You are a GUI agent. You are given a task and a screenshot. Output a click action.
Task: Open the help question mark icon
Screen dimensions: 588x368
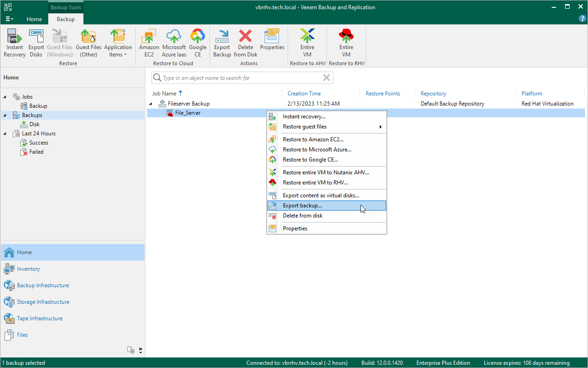pos(582,19)
